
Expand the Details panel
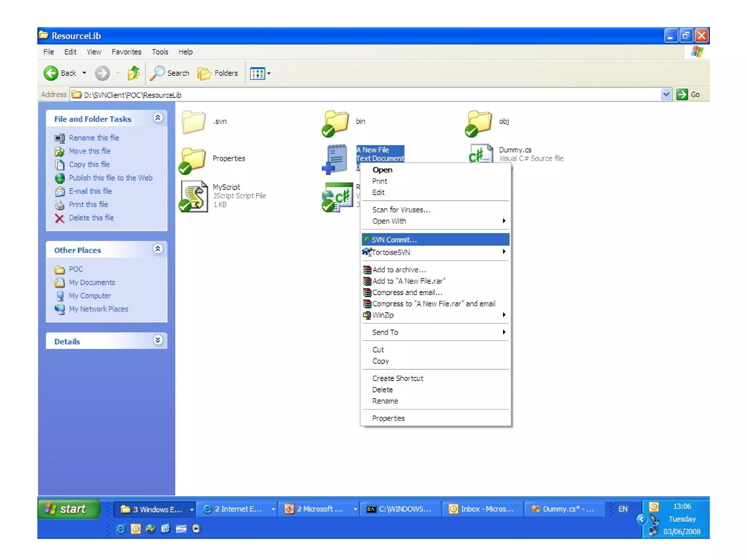[158, 340]
